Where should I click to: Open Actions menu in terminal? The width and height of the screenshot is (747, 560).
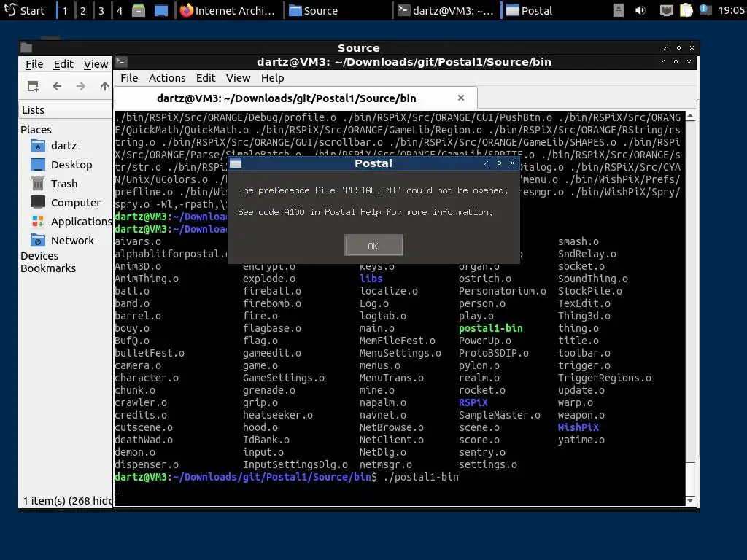click(x=167, y=78)
